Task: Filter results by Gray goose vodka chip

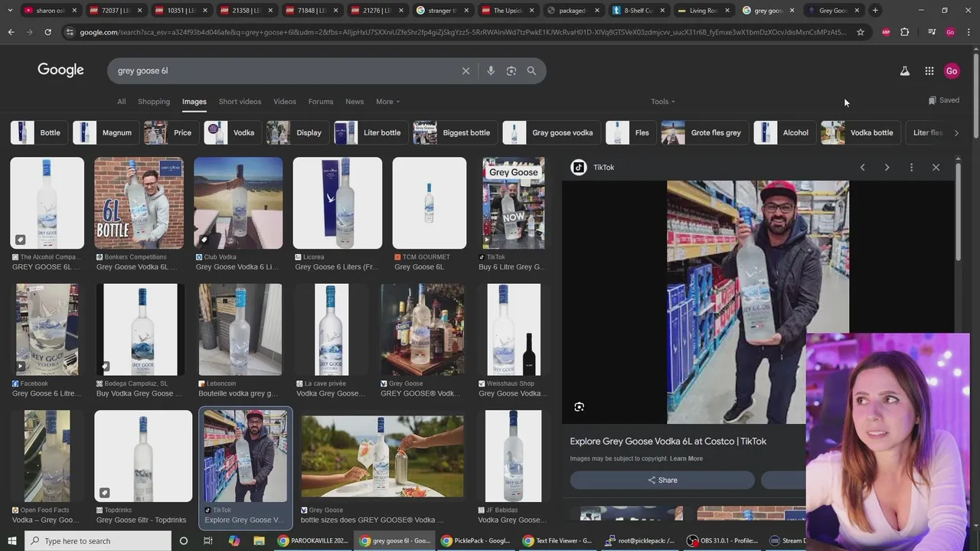Action: tap(550, 132)
